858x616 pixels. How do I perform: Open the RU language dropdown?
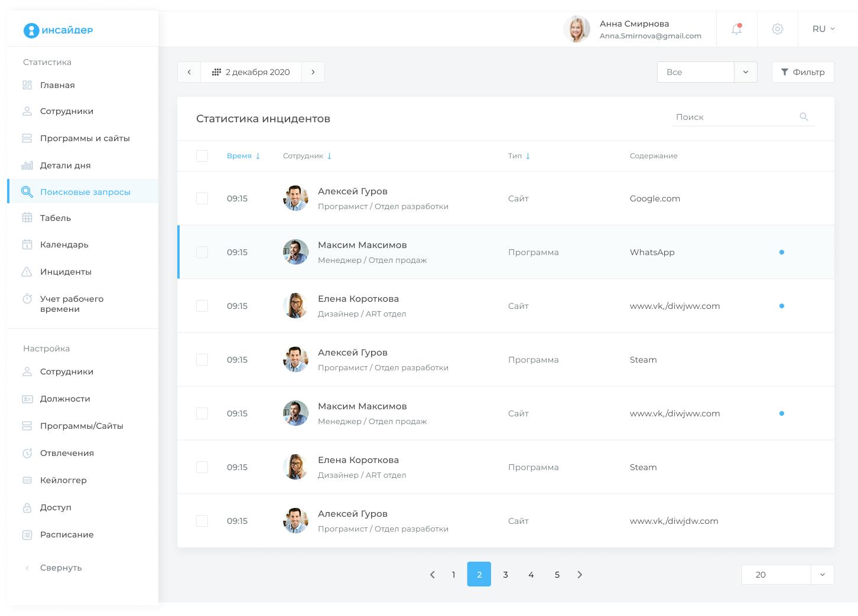[x=823, y=29]
